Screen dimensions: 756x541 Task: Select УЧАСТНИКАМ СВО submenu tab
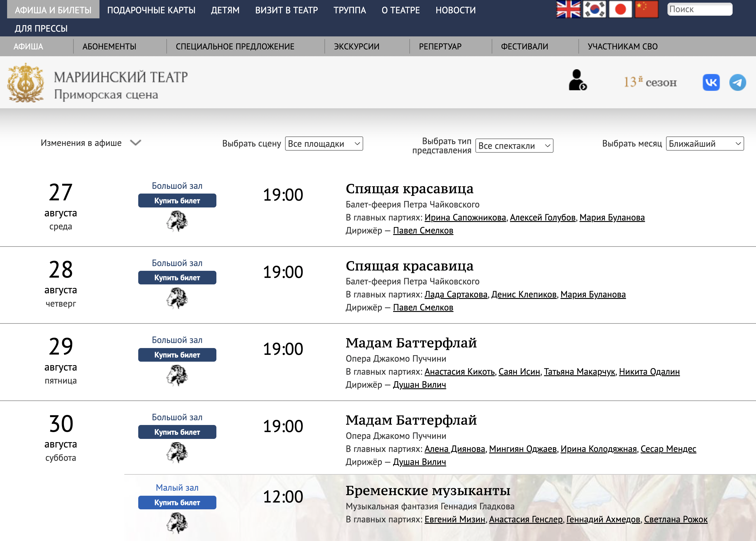[x=623, y=46]
